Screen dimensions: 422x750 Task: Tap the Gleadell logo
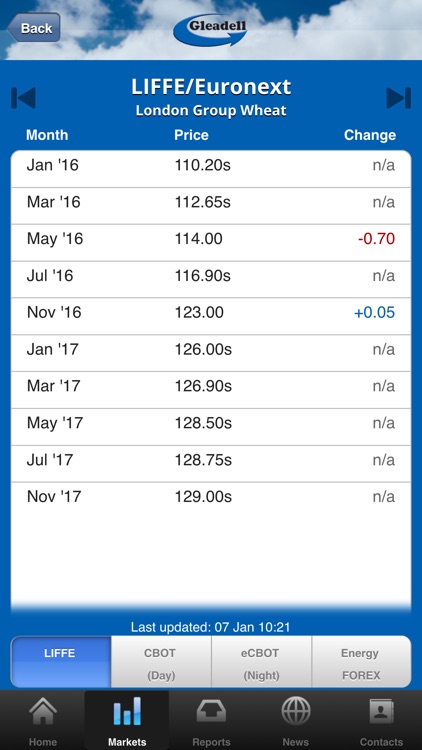pyautogui.click(x=210, y=29)
